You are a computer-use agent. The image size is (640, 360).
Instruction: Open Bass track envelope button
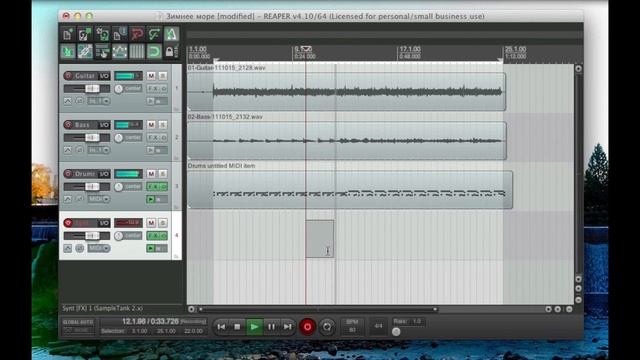coord(68,150)
